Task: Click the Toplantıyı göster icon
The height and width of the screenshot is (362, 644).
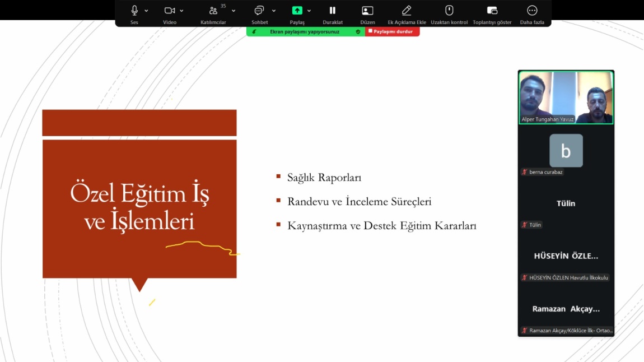Action: point(492,11)
